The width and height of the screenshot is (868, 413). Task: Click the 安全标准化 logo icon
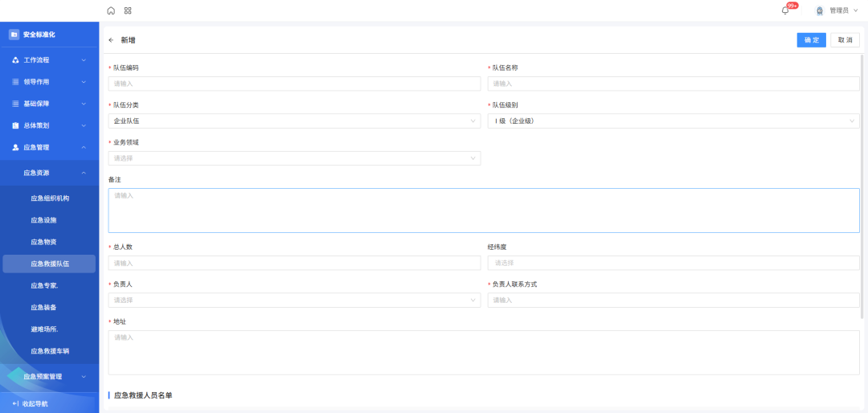[x=14, y=35]
